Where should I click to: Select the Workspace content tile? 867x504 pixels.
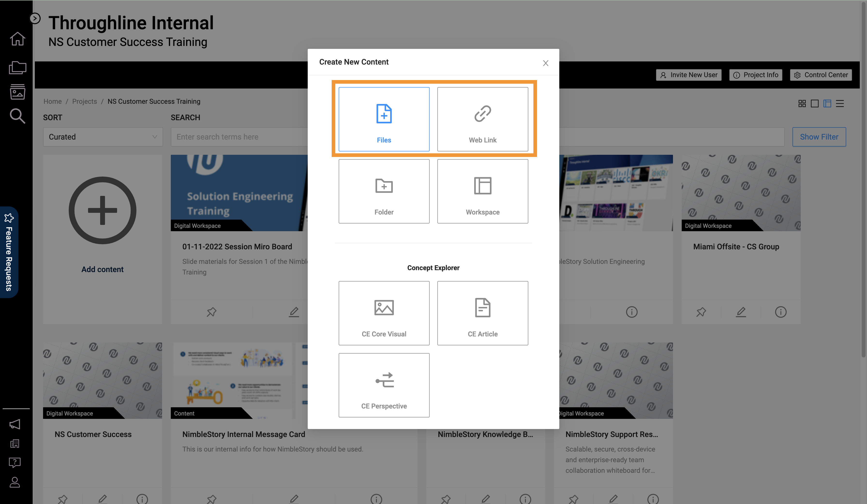pos(482,191)
